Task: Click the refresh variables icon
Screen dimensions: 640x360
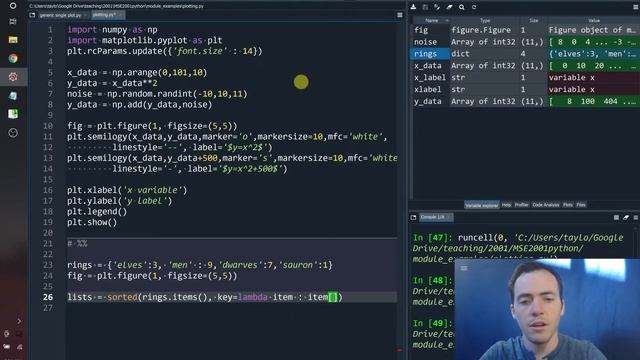Action: pos(474,7)
